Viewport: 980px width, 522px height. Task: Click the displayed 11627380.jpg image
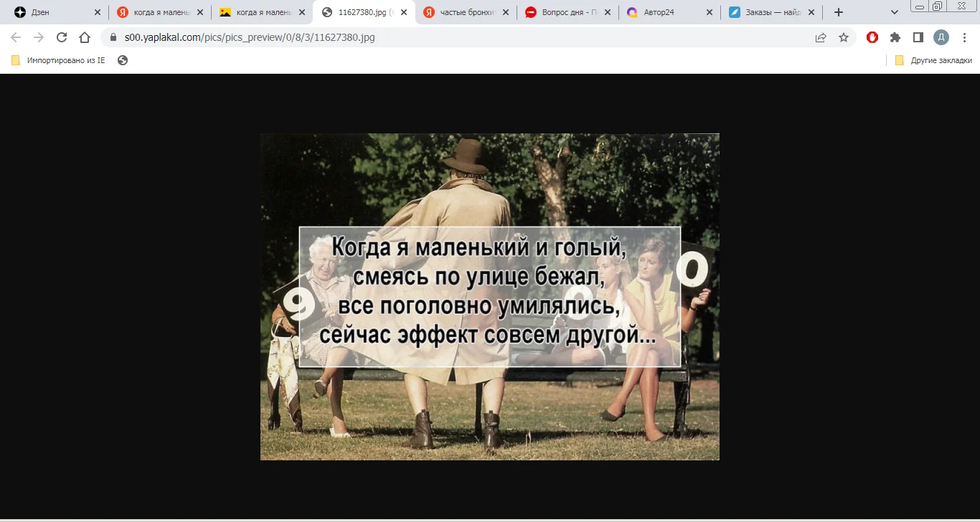click(489, 296)
